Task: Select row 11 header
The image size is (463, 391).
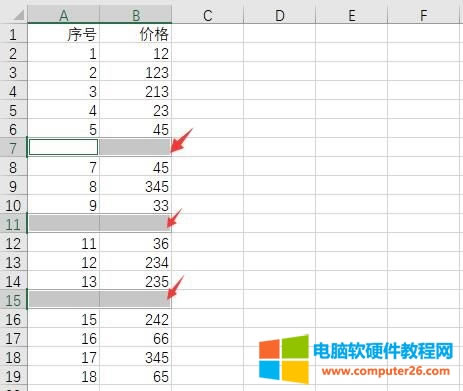Action: pos(13,224)
